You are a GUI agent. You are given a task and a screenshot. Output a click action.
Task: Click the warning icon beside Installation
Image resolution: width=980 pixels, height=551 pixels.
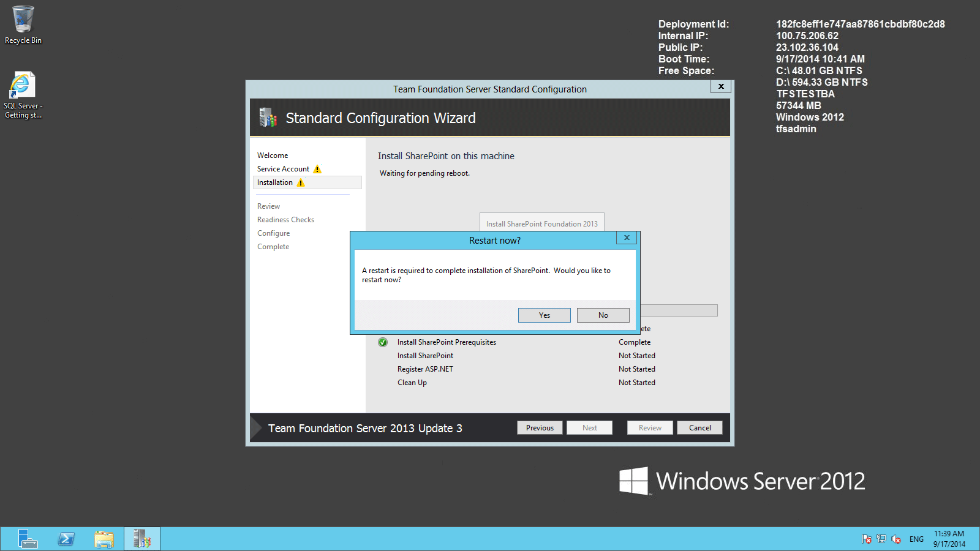(301, 182)
